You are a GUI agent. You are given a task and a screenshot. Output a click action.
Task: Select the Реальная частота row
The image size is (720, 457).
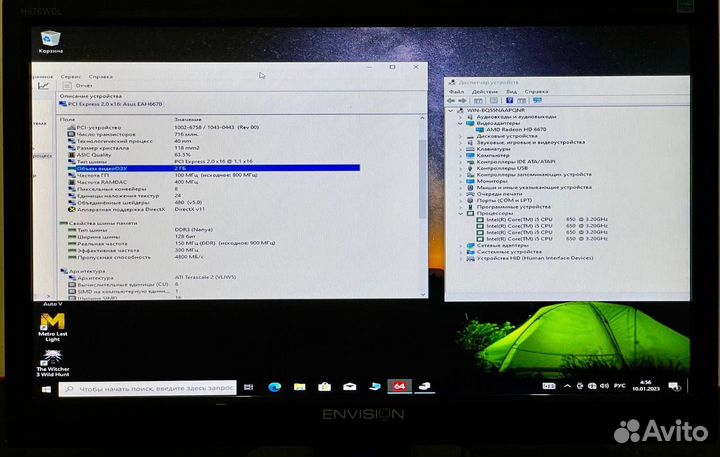coord(171,243)
